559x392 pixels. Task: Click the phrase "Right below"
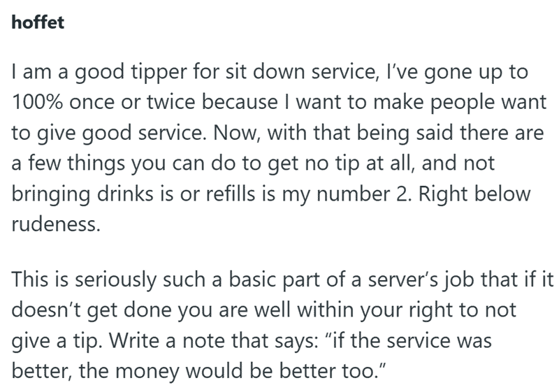(474, 194)
